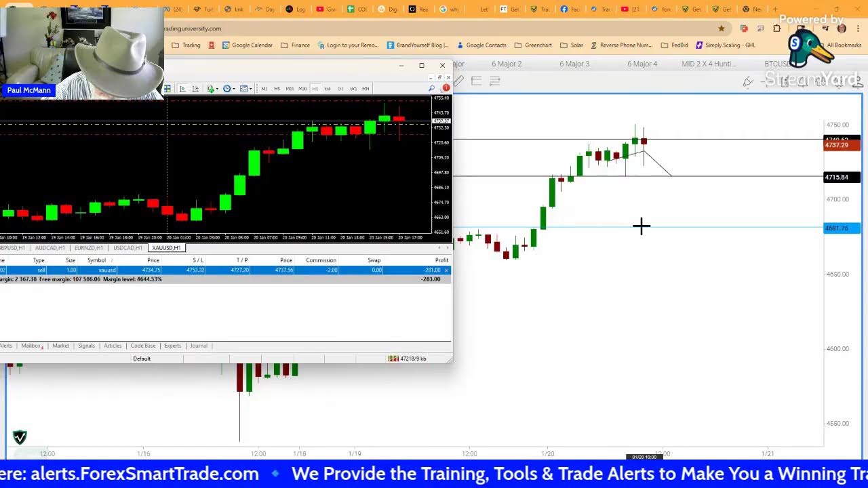
Task: Open the indicators list add icon
Action: pyautogui.click(x=211, y=89)
